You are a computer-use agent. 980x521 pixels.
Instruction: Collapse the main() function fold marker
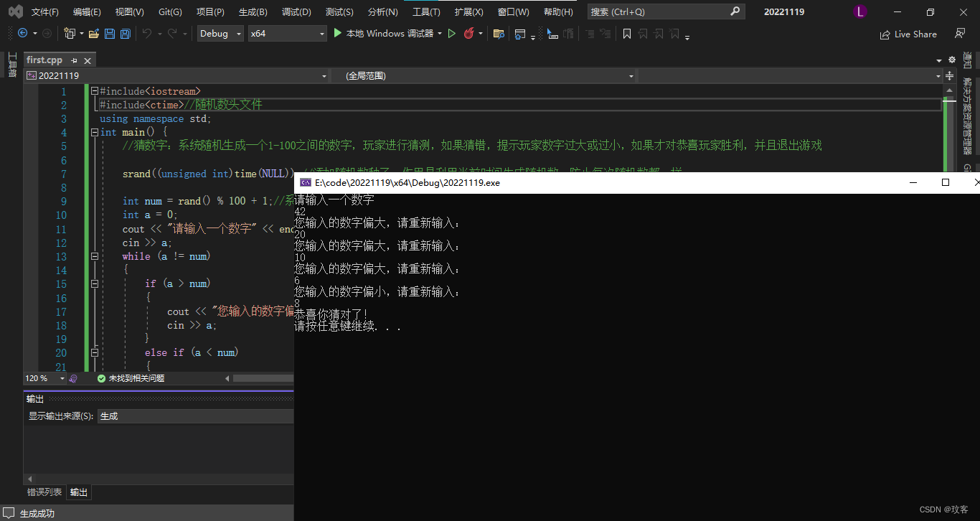(95, 133)
